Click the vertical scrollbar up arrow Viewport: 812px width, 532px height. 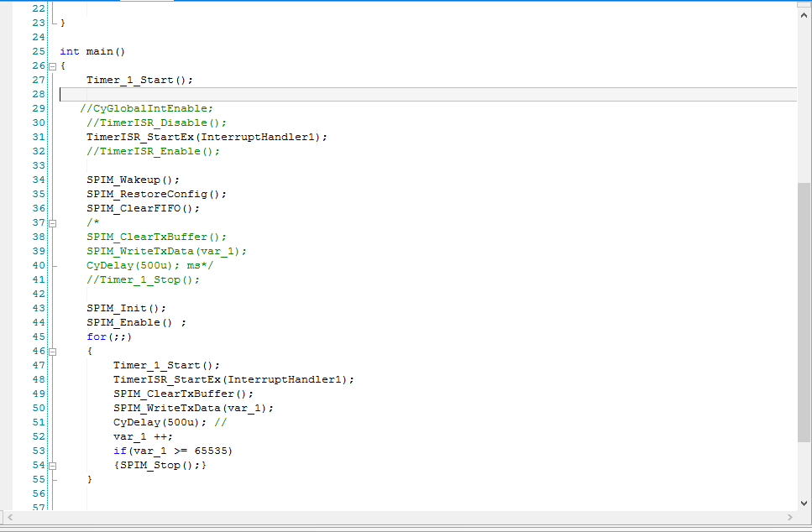pos(804,15)
